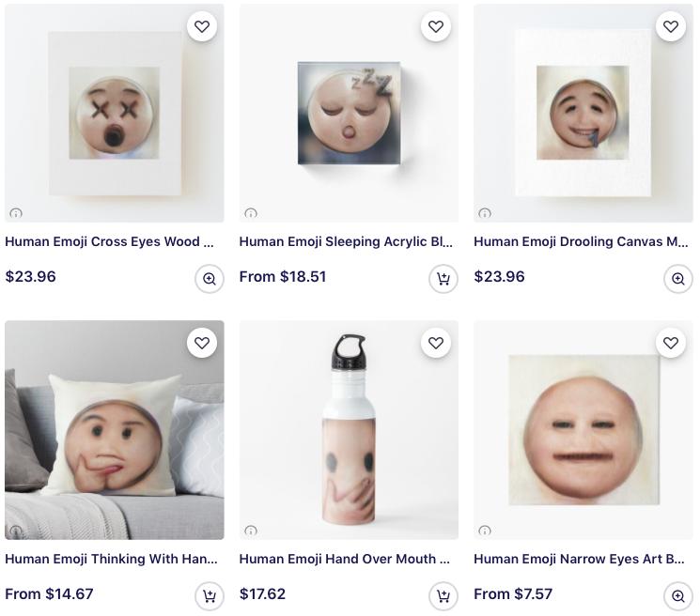Open Human Emoji Sleeping Acrylic Block title

pos(346,241)
